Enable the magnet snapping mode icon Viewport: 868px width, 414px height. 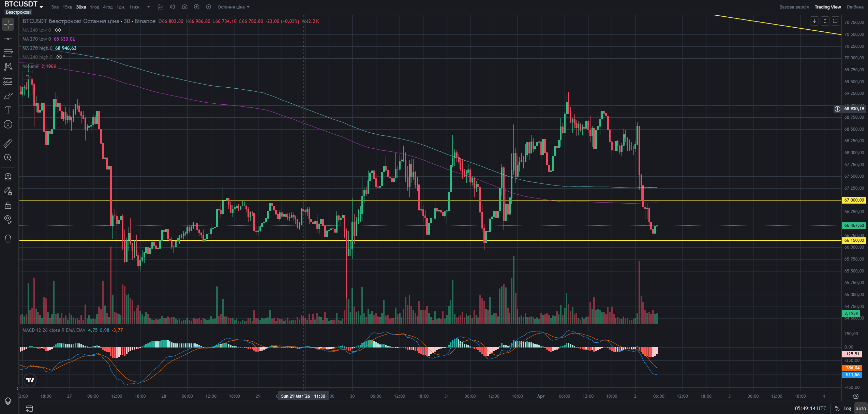[8, 177]
